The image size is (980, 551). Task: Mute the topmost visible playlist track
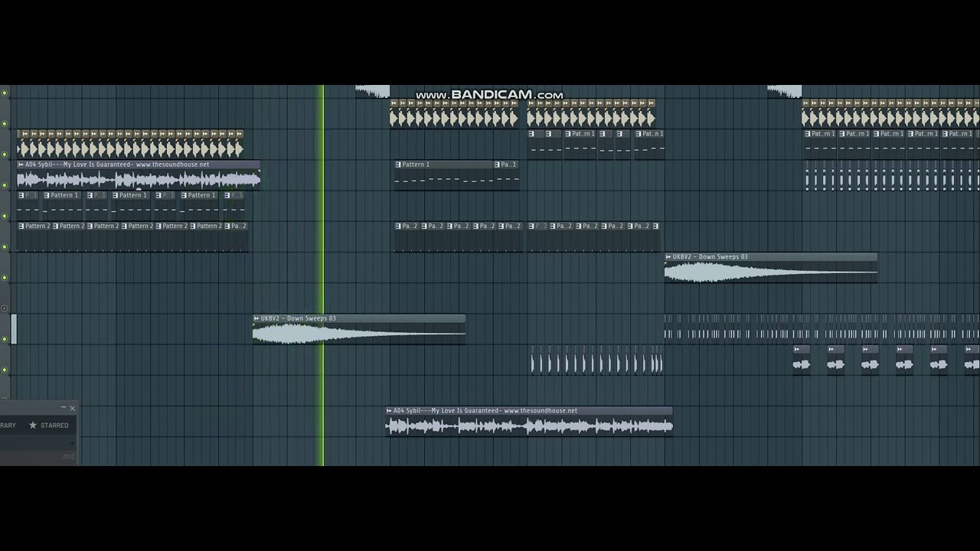[5, 93]
